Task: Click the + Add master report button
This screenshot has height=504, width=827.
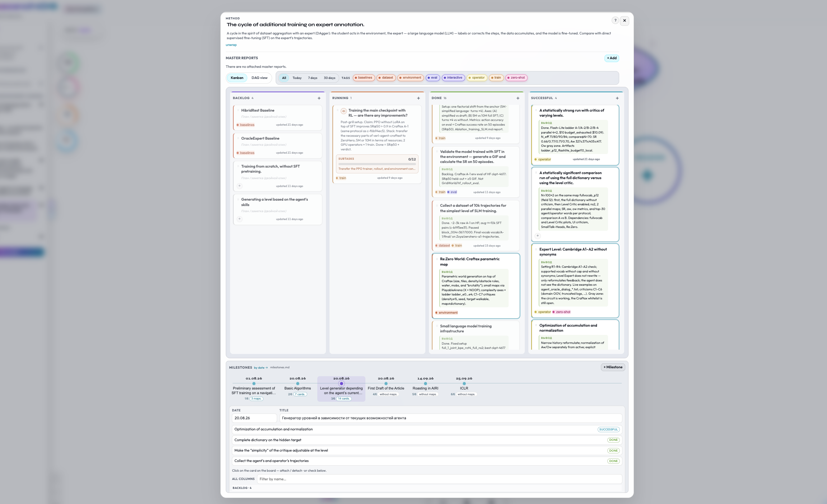Action: [612, 58]
